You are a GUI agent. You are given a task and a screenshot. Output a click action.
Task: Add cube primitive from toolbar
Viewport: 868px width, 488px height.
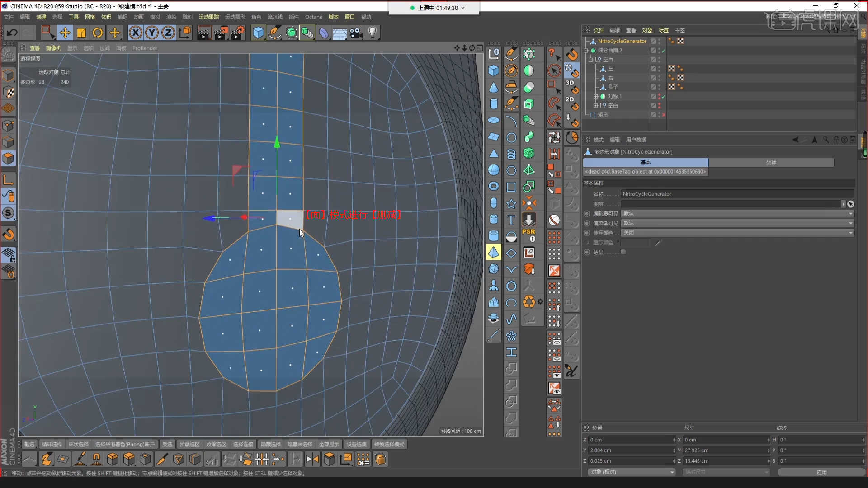click(258, 33)
